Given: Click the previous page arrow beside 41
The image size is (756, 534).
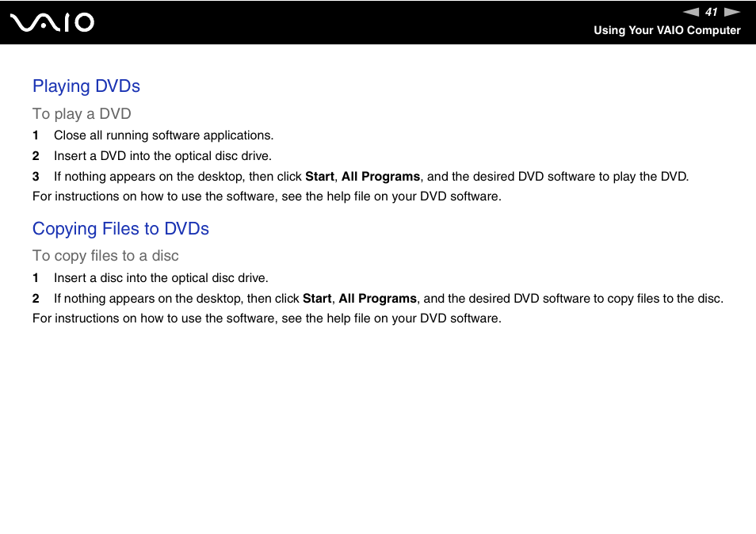Looking at the screenshot, I should click(691, 12).
